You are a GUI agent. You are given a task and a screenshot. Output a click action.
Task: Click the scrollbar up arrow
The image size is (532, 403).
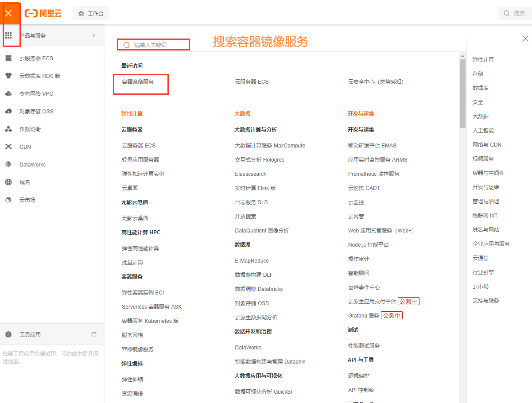[462, 56]
